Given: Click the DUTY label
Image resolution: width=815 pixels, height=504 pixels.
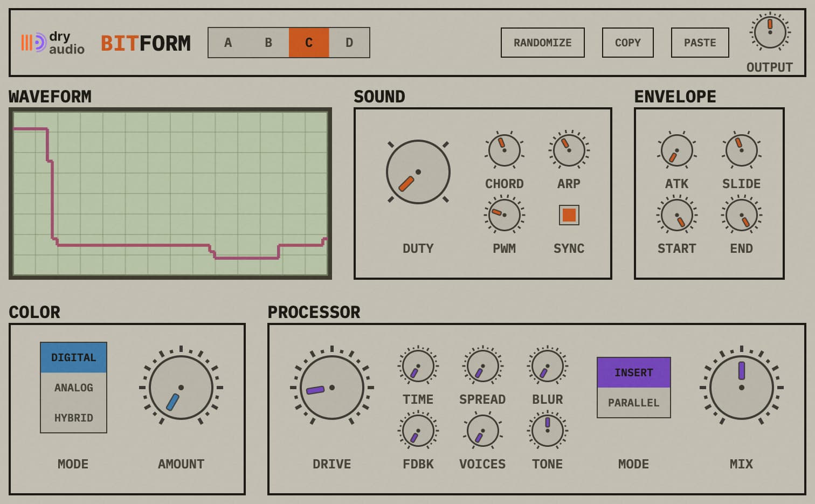Looking at the screenshot, I should click(x=418, y=248).
